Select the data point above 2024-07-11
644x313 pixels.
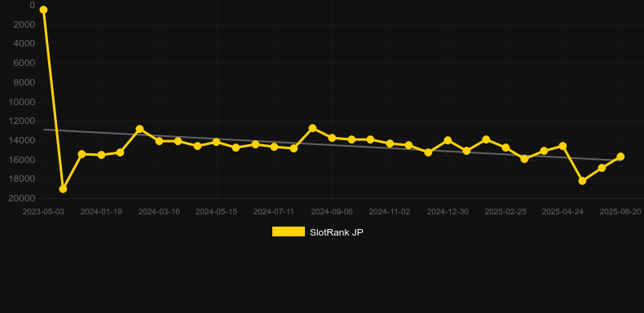point(274,146)
